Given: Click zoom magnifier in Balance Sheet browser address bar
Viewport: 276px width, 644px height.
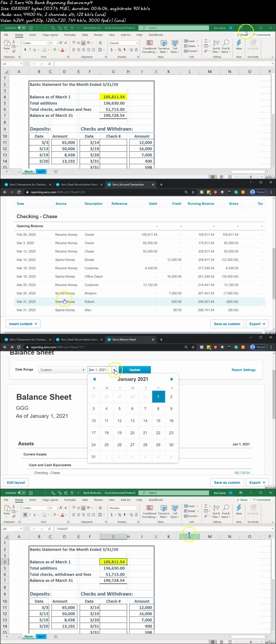Looking at the screenshot, I should [x=186, y=347].
